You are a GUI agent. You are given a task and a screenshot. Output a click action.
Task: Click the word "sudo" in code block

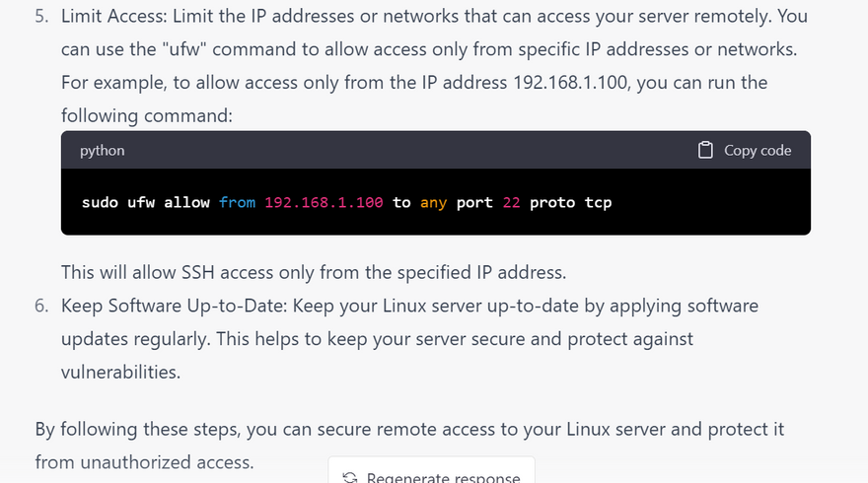click(x=100, y=202)
